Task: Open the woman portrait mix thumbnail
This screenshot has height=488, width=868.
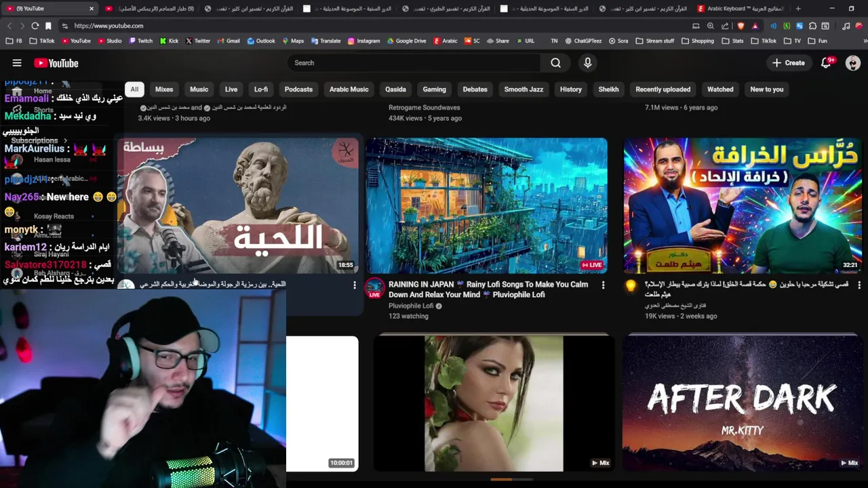Action: coord(494,403)
